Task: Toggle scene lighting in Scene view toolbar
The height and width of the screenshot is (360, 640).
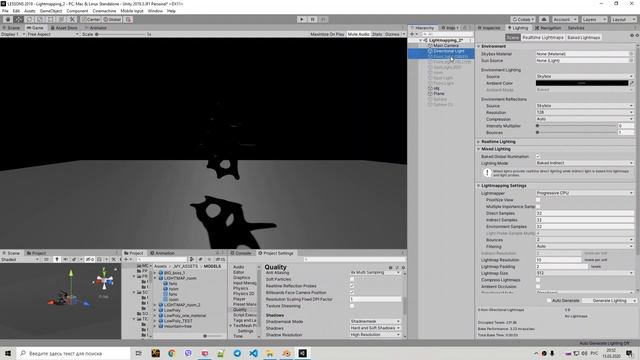Action: click(x=57, y=259)
